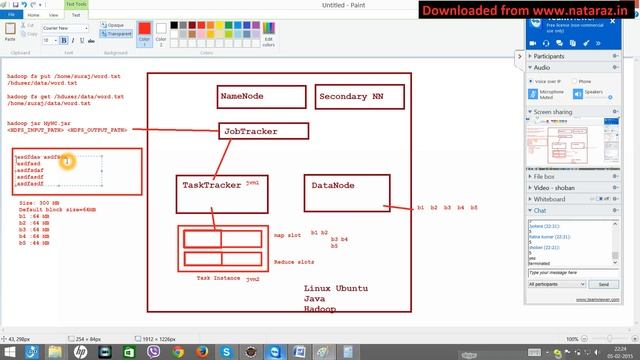The width and height of the screenshot is (640, 360).
Task: Open the File menu in Paint
Action: [x=11, y=15]
